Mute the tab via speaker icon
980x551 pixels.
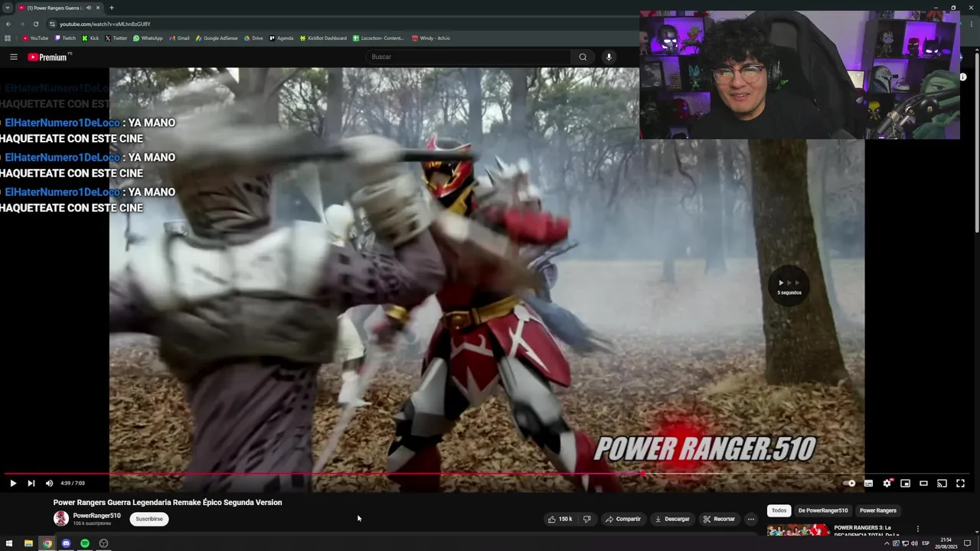point(88,8)
